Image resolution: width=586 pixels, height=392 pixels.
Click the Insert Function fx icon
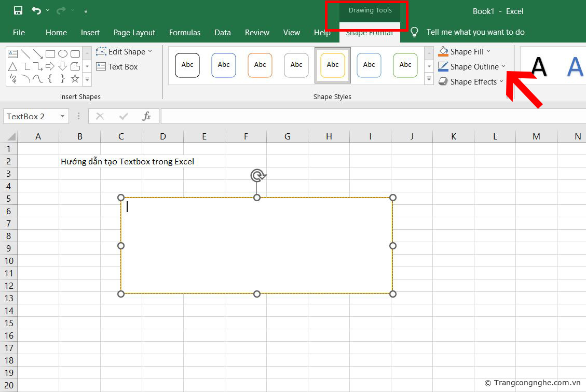pos(147,117)
